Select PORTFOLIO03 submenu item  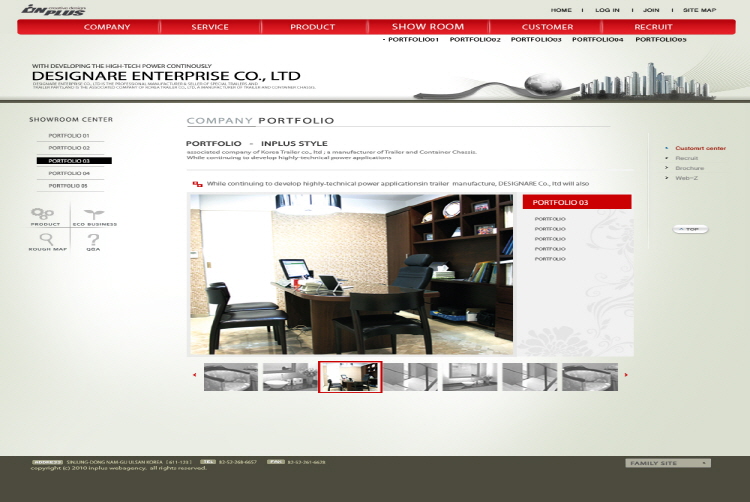click(x=536, y=40)
